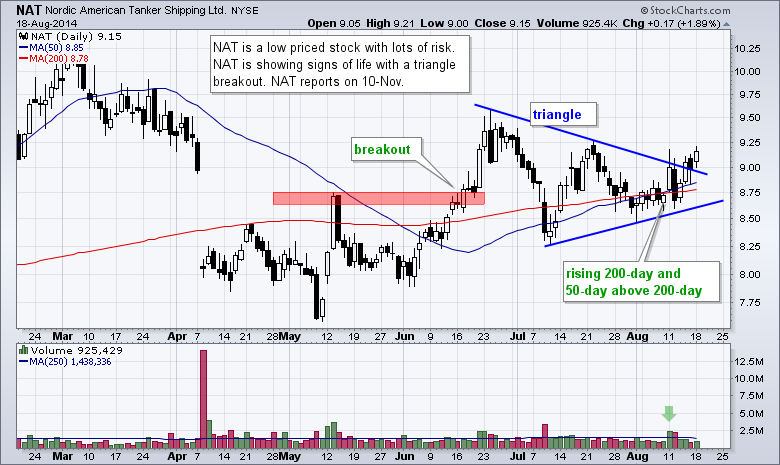The width and height of the screenshot is (780, 465).
Task: Click the Chg +0.17 (+1.89%) value
Action: coord(672,23)
